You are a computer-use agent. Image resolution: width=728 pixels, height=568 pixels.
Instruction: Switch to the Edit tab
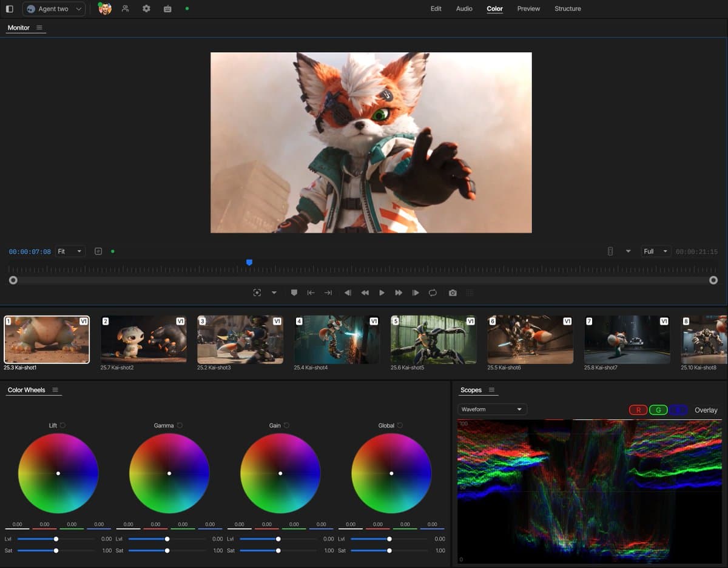coord(436,8)
